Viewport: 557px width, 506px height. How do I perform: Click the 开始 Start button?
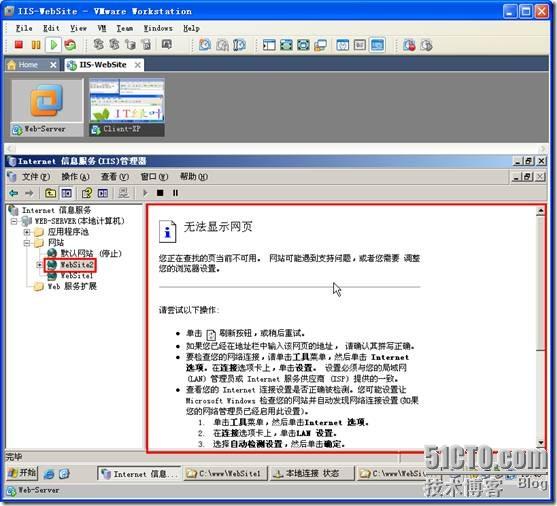[x=22, y=473]
